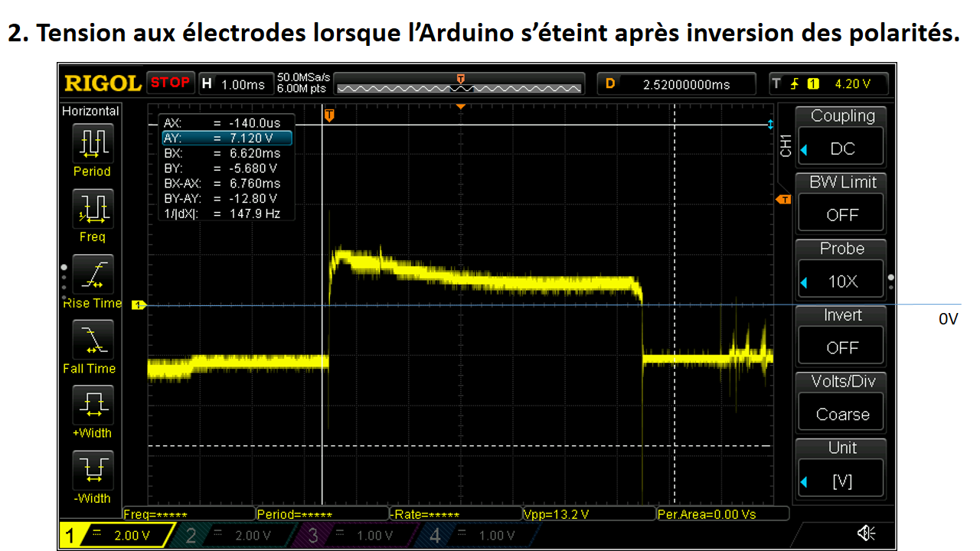Select the channel 2 tab
Screen dimensions: 980x551
coord(236,536)
